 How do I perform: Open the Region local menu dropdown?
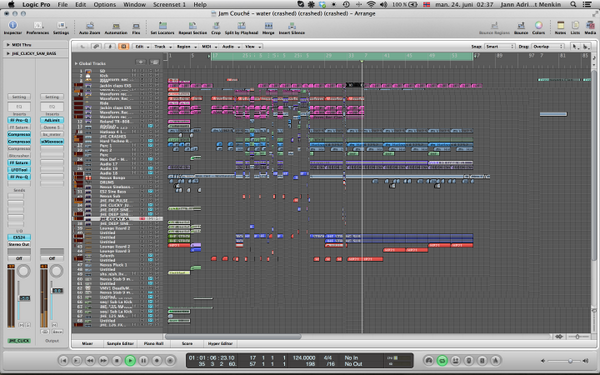click(186, 47)
